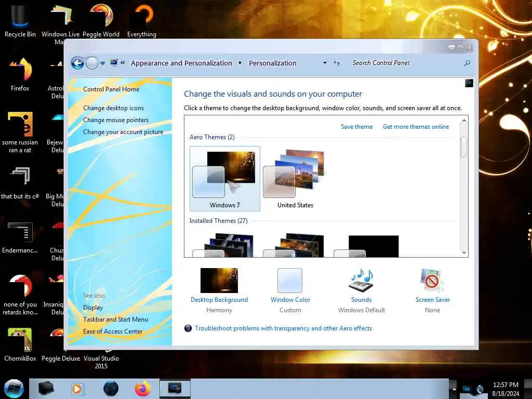Select the Personalization window taskbar button

175,389
